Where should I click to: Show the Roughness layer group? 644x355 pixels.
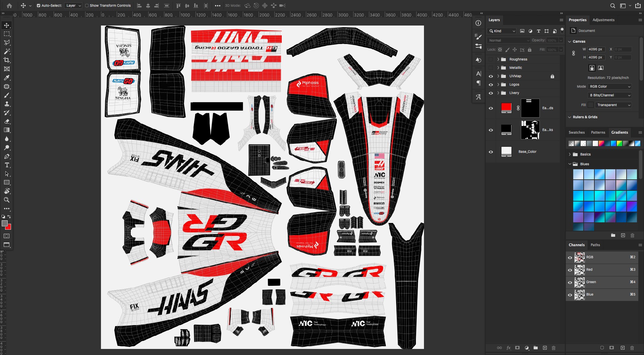[491, 59]
